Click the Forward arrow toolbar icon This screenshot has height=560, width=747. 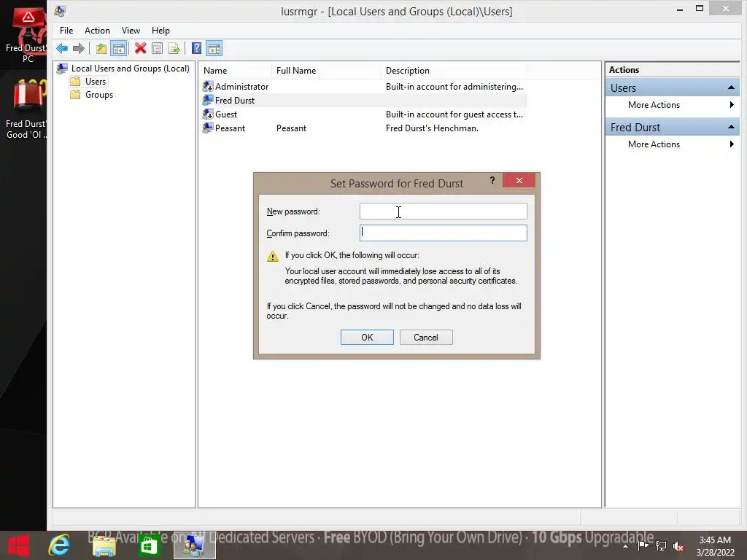[x=79, y=48]
